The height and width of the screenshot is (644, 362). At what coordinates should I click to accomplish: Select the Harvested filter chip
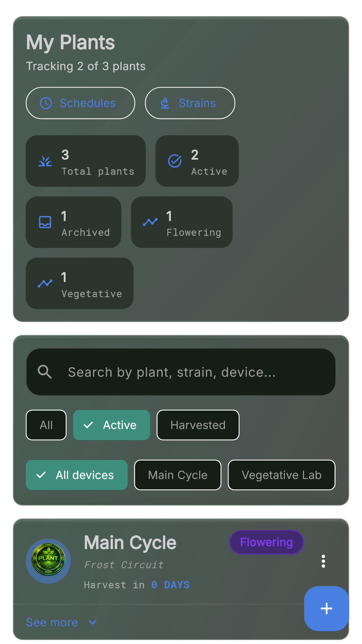198,425
